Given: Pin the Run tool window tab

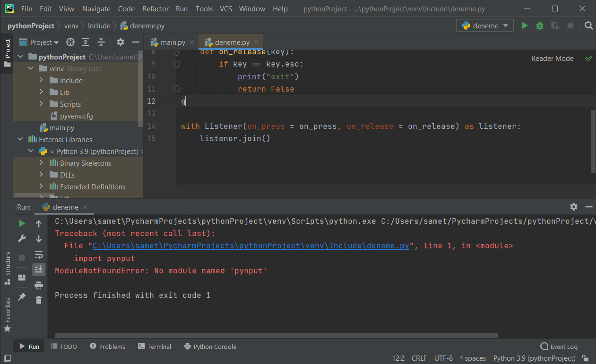Looking at the screenshot, I should (x=21, y=296).
